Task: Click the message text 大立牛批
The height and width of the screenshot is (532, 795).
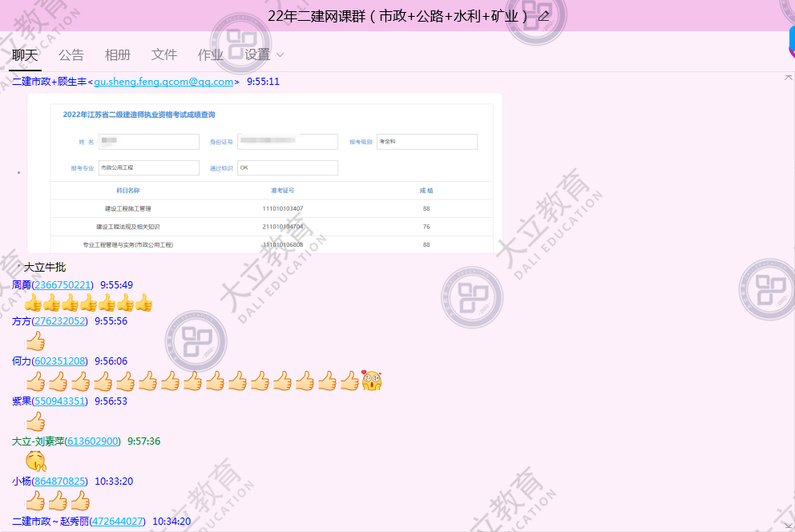Action: (45, 267)
